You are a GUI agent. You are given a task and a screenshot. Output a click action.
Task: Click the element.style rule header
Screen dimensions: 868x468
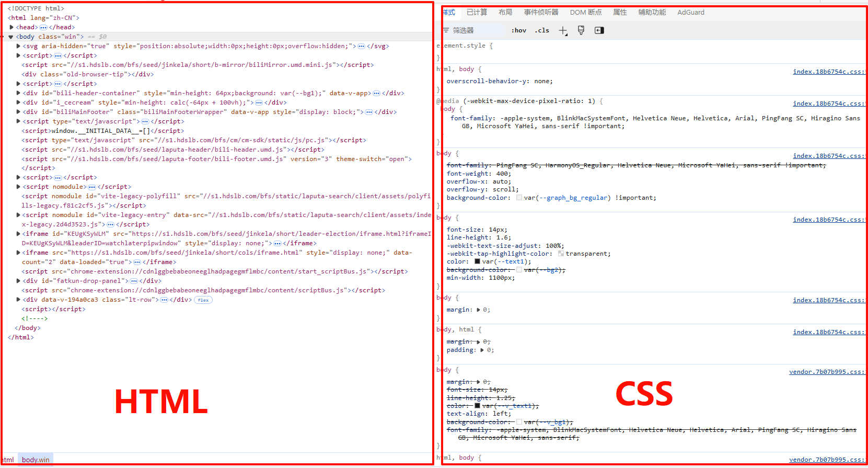pos(465,45)
